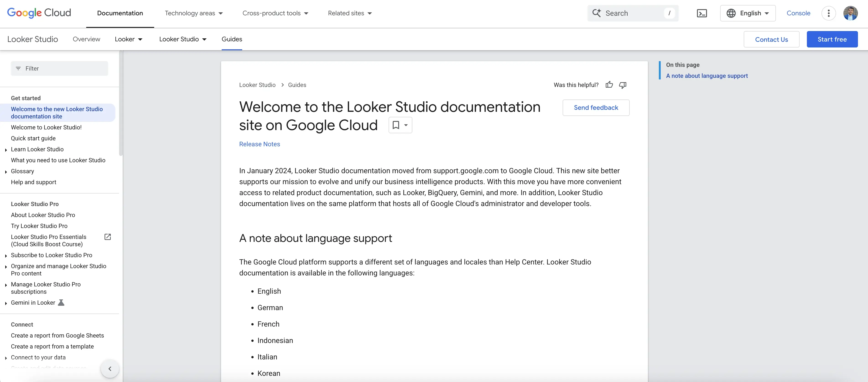Click the German language list item

[270, 307]
